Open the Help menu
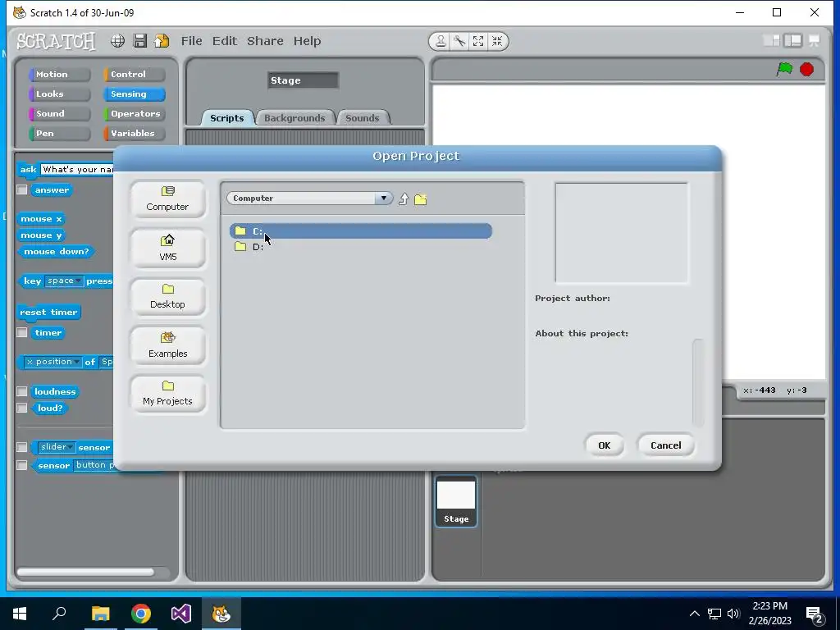Viewport: 840px width, 630px height. (307, 41)
